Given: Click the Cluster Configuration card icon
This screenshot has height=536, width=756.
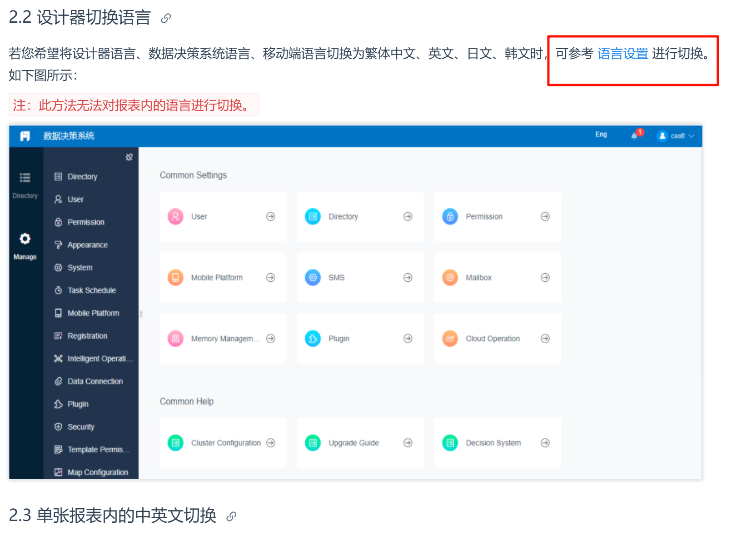Looking at the screenshot, I should [x=175, y=442].
